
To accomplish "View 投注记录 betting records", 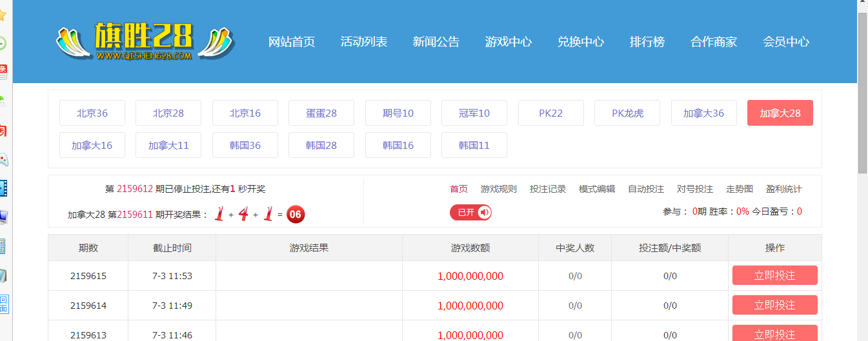I will pos(548,189).
